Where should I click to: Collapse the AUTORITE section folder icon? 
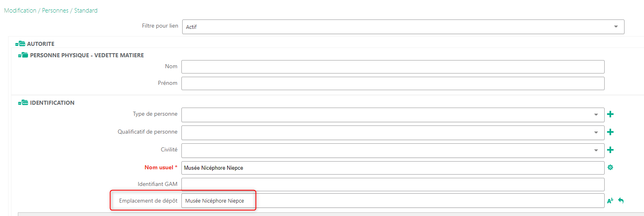click(x=20, y=44)
